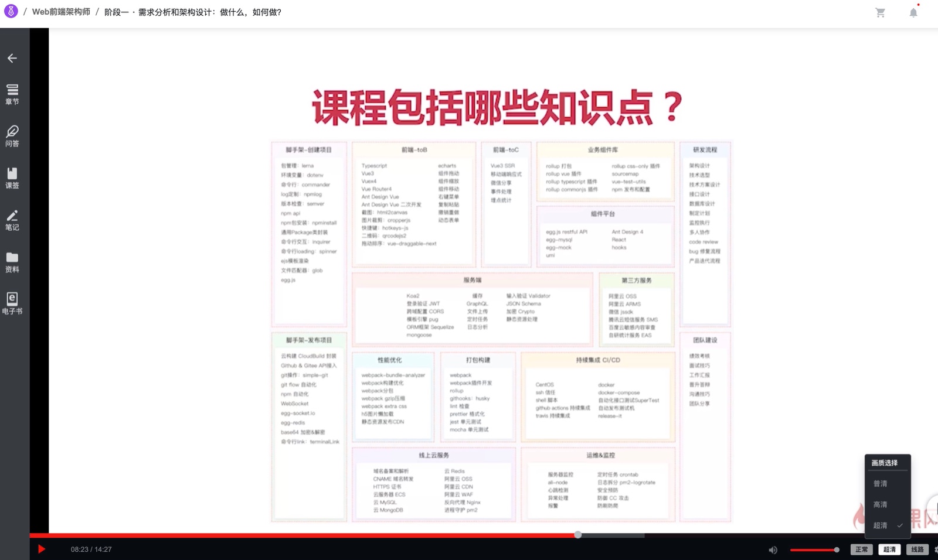
Task: Click the 08:23 / 14:27 time display
Action: coord(91,549)
